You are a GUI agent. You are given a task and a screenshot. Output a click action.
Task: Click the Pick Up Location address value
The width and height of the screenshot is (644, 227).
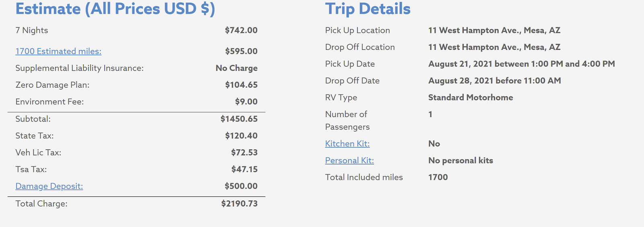(x=494, y=30)
